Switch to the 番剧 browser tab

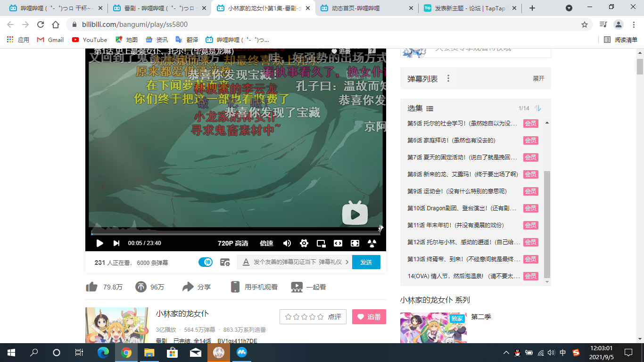coord(160,8)
